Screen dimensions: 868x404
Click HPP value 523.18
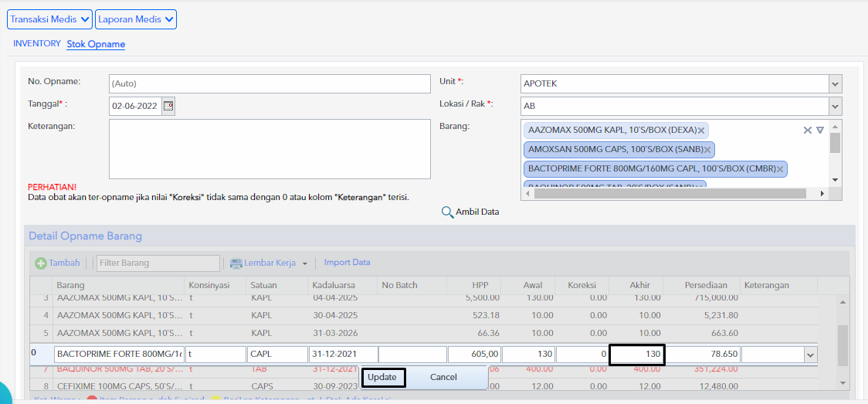pos(484,315)
